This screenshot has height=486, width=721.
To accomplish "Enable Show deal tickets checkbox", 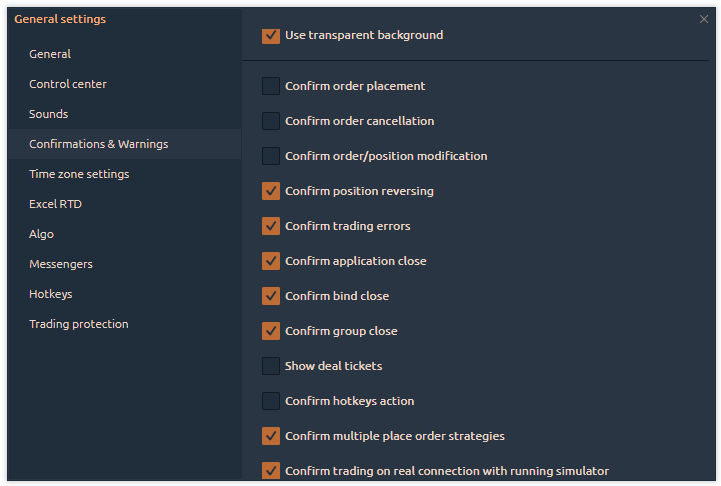I will point(271,366).
